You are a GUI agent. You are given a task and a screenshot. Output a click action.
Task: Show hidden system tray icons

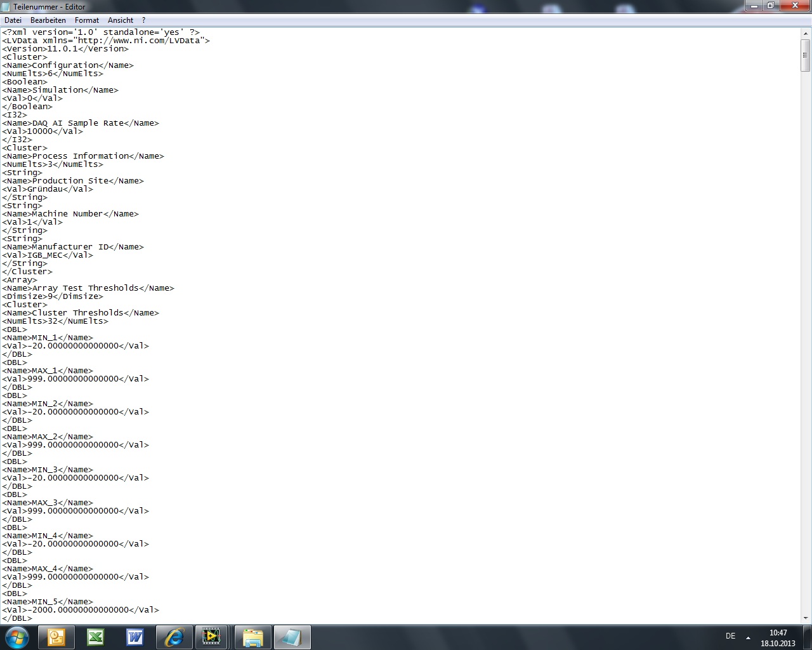point(748,637)
